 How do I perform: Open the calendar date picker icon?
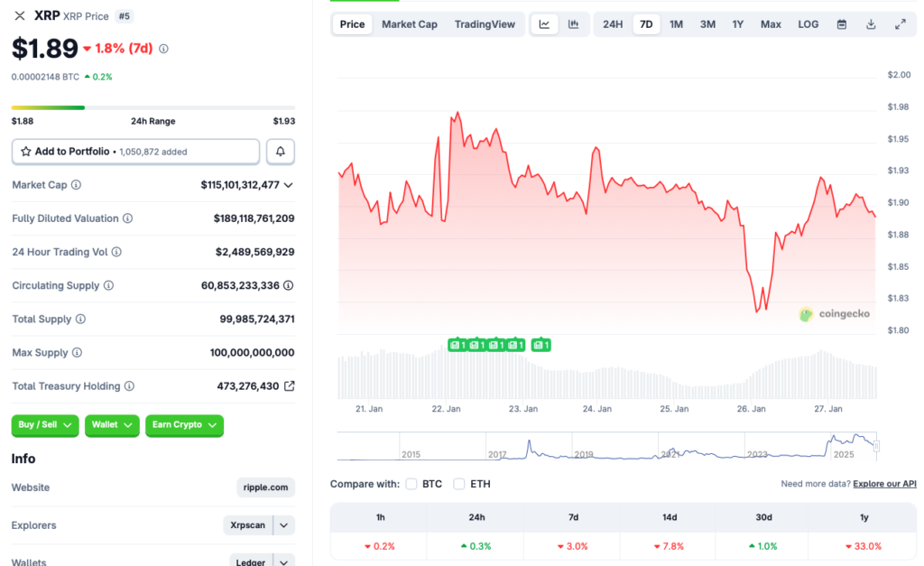point(842,24)
